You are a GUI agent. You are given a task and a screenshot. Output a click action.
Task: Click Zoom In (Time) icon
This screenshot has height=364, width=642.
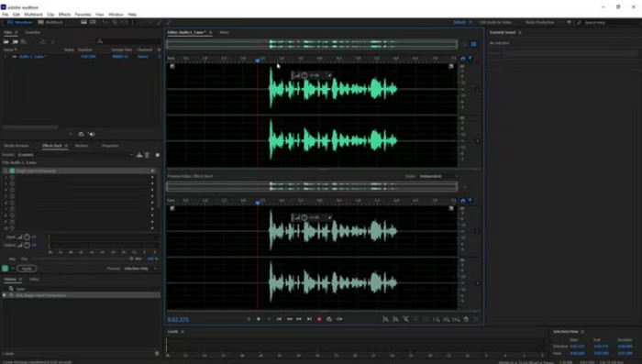(x=405, y=319)
